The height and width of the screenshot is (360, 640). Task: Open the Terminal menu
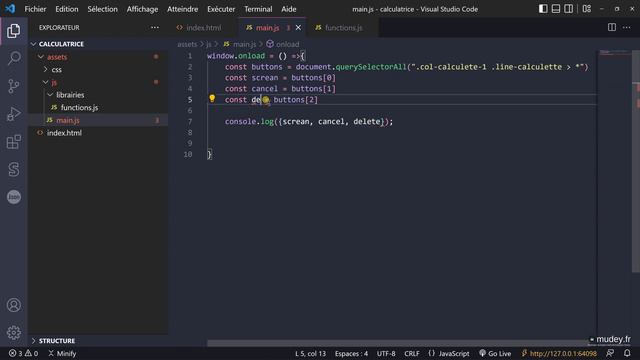[x=258, y=9]
